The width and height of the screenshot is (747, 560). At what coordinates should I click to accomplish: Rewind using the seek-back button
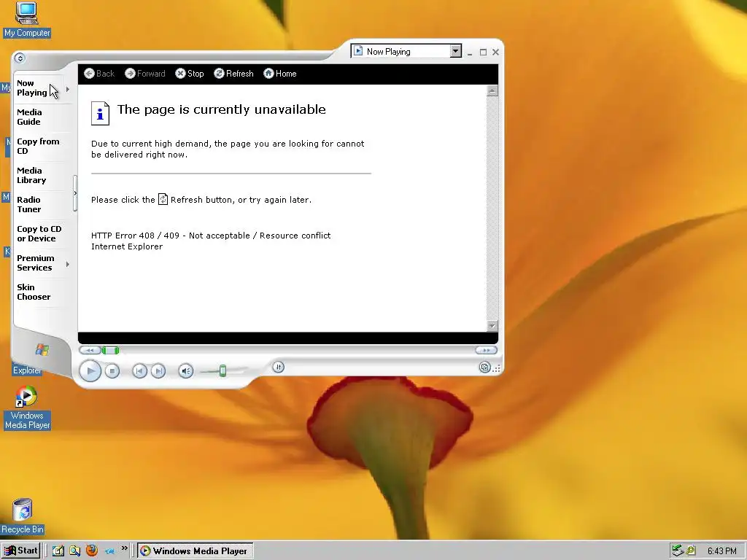90,350
